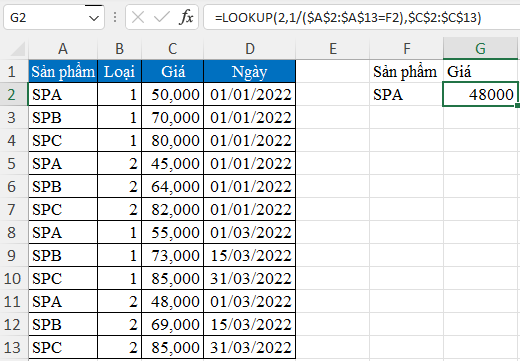Click the price cell 82,000
520x361 pixels.
[x=172, y=209]
